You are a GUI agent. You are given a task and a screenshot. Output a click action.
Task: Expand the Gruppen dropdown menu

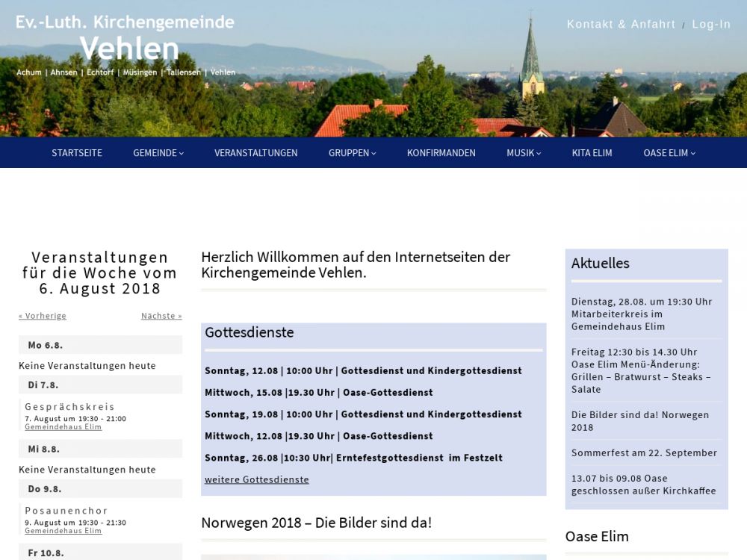point(352,153)
